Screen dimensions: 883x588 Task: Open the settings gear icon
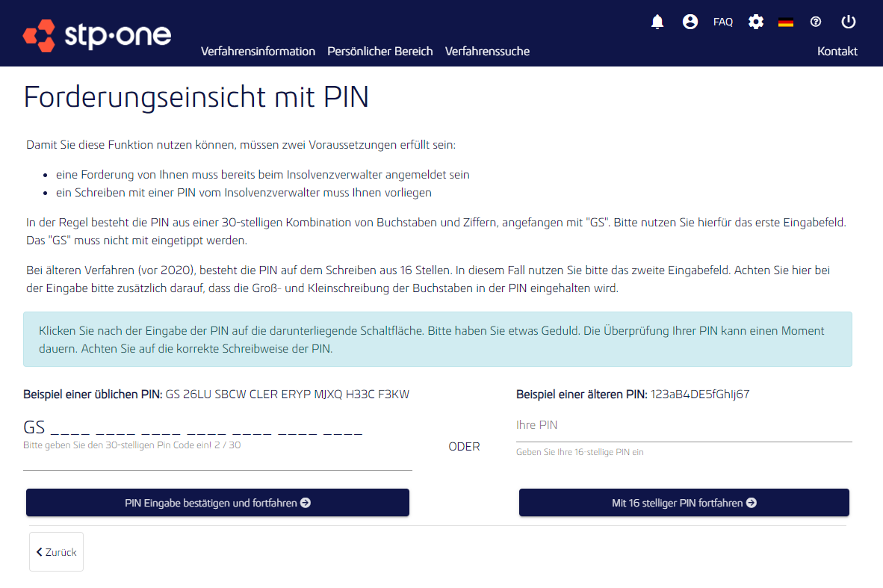pyautogui.click(x=755, y=22)
